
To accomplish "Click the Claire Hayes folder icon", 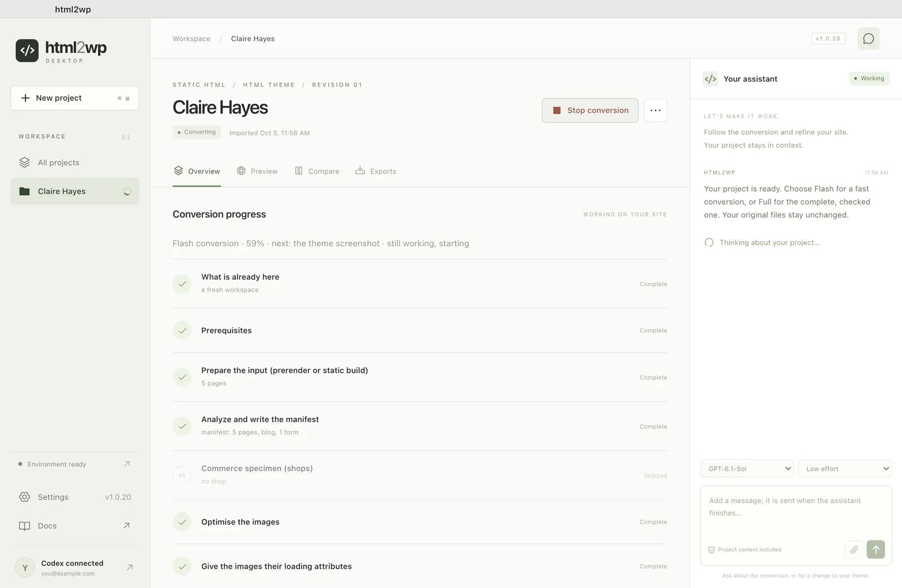I will coord(24,191).
